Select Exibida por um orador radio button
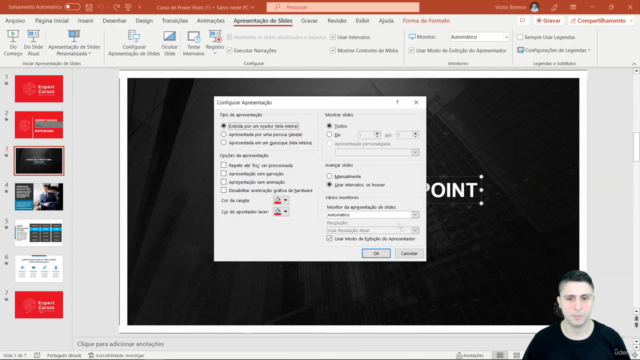Image resolution: width=640 pixels, height=360 pixels. (x=224, y=126)
